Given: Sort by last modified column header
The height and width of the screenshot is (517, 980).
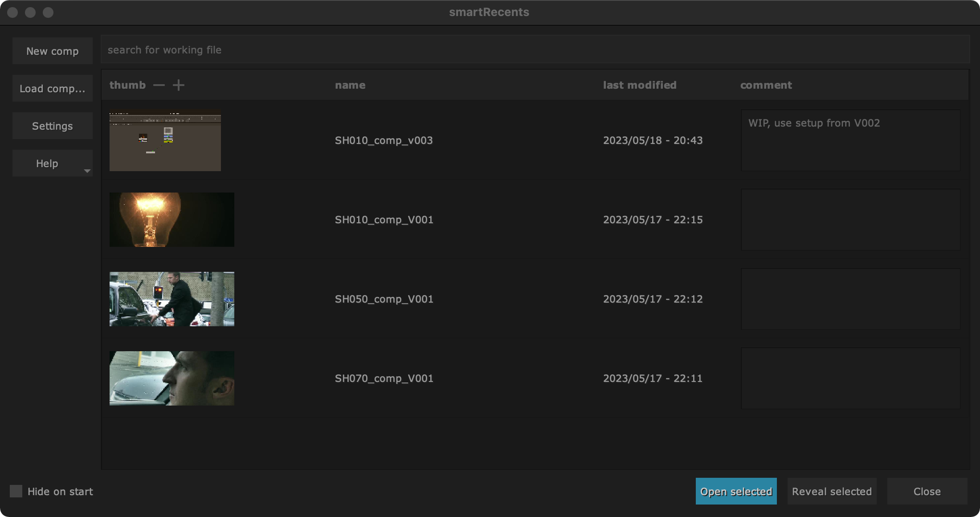Looking at the screenshot, I should (640, 85).
